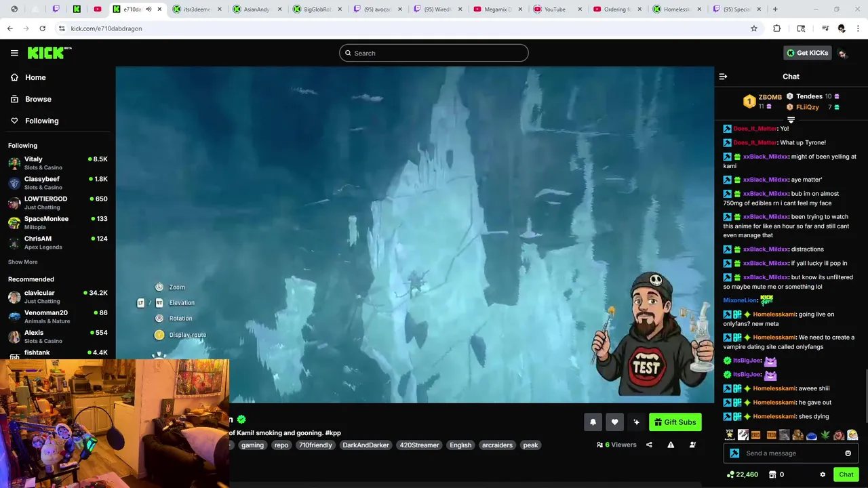Open recommended channel Alexis
This screenshot has width=868, height=488.
click(58, 336)
